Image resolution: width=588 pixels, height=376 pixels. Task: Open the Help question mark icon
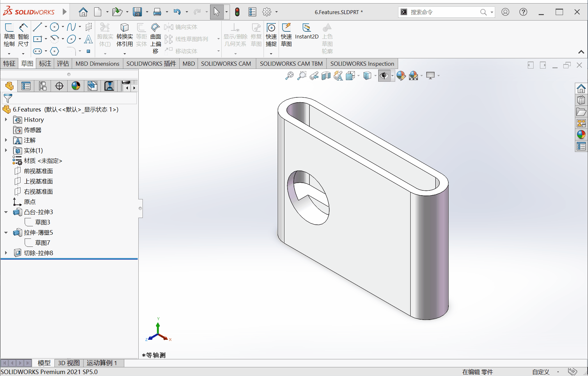click(x=523, y=12)
